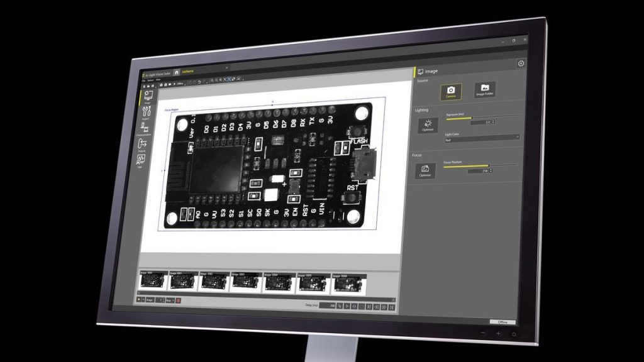Open the Outputs step in sidebar
644x362 pixels.
142,145
